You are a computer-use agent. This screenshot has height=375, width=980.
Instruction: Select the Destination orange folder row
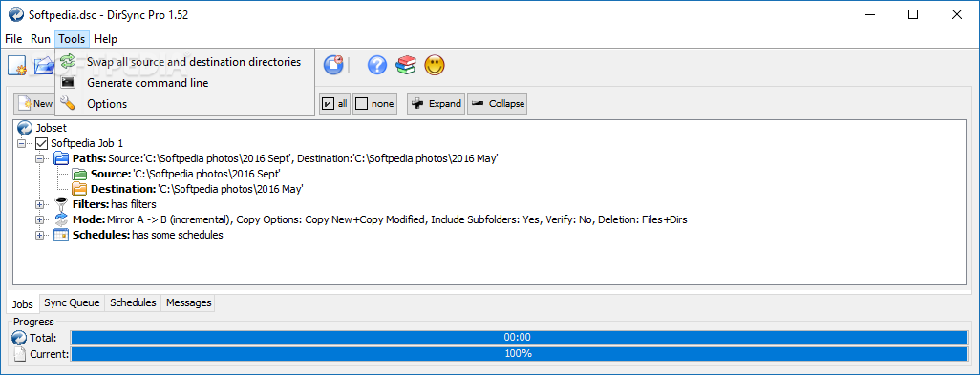tap(187, 188)
